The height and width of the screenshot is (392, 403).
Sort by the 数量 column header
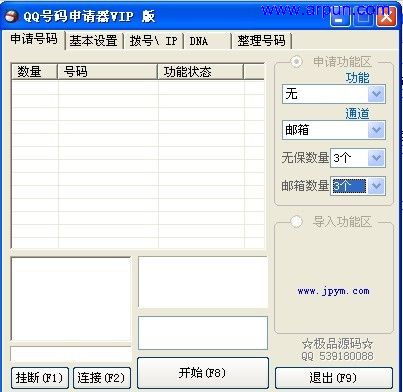tap(34, 72)
